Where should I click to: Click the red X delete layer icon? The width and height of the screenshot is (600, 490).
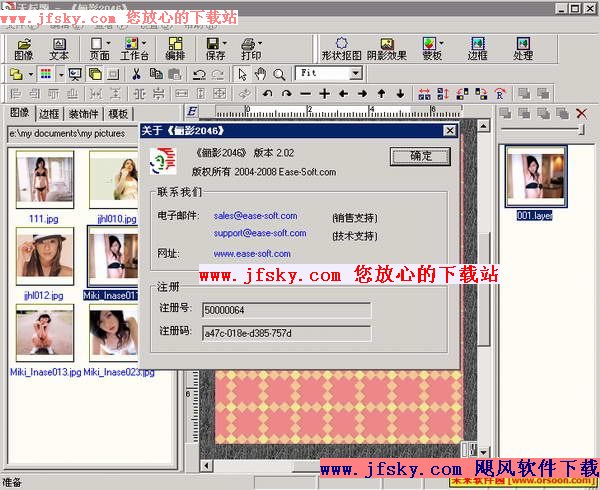tap(581, 113)
